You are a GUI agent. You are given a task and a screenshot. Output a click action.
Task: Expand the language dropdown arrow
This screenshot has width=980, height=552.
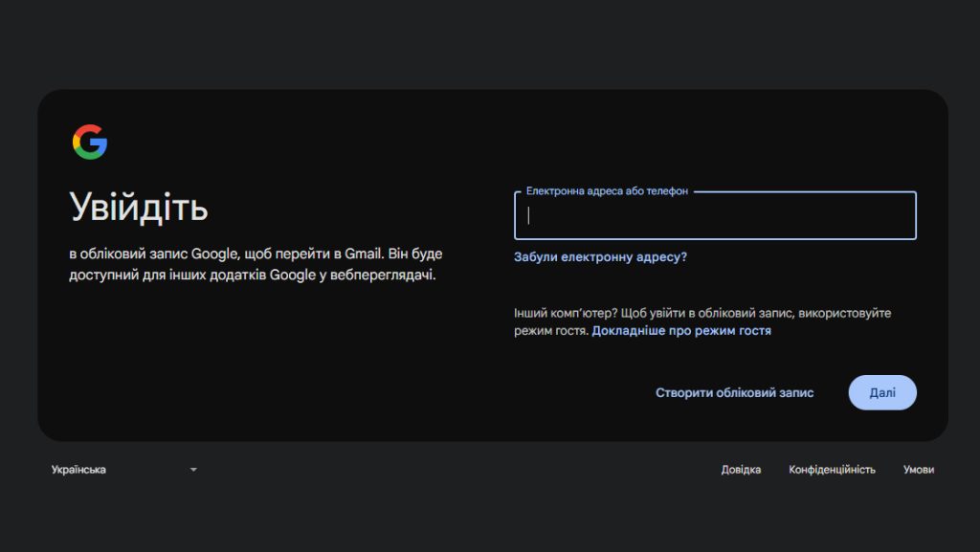coord(193,470)
